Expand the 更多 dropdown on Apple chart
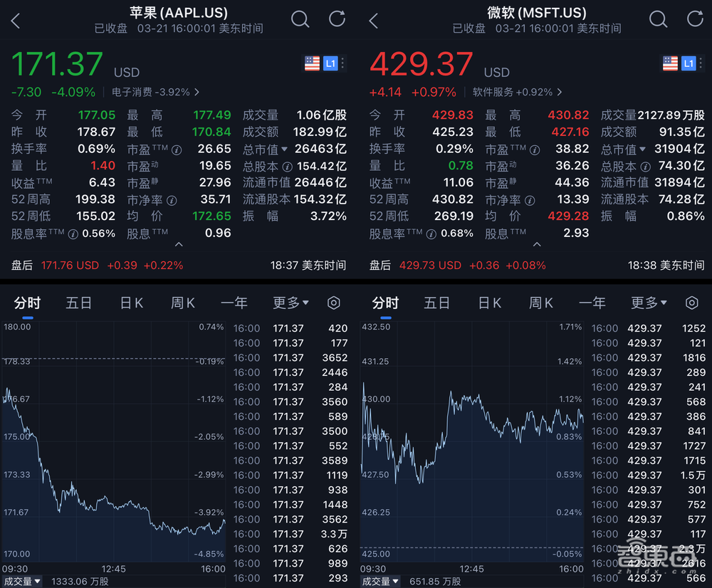This screenshot has width=712, height=588. tap(290, 303)
